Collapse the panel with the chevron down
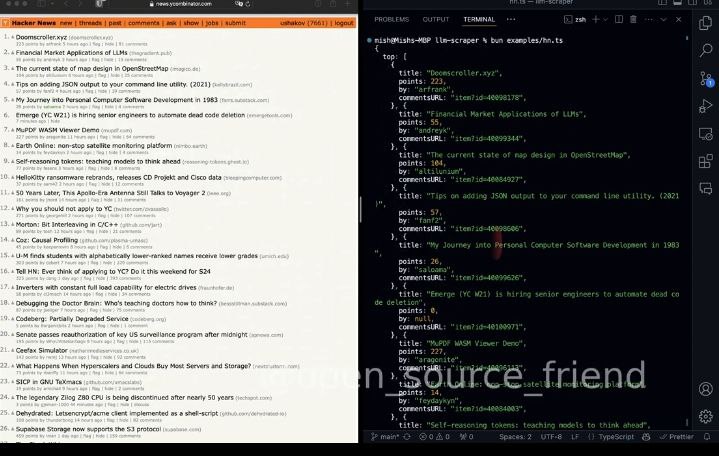Image resolution: width=719 pixels, height=456 pixels. [x=664, y=20]
